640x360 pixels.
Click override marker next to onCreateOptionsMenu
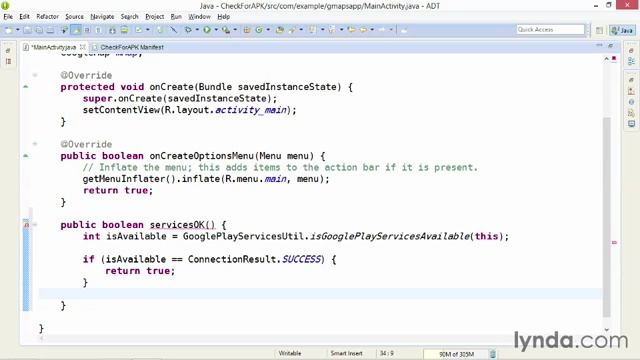[26, 156]
